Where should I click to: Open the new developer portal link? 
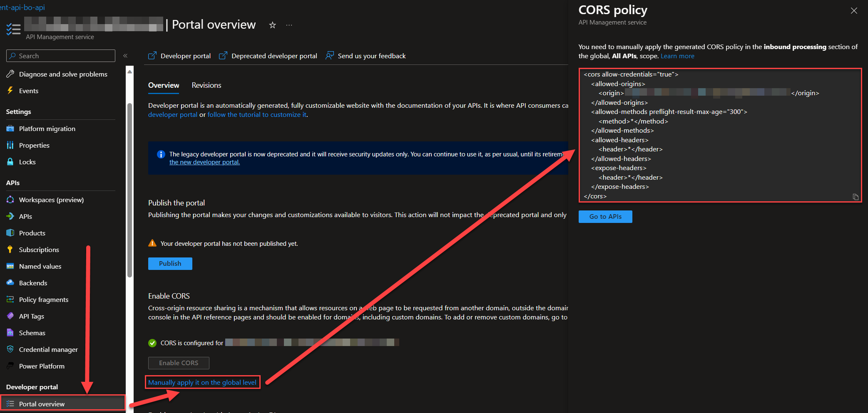pos(204,162)
